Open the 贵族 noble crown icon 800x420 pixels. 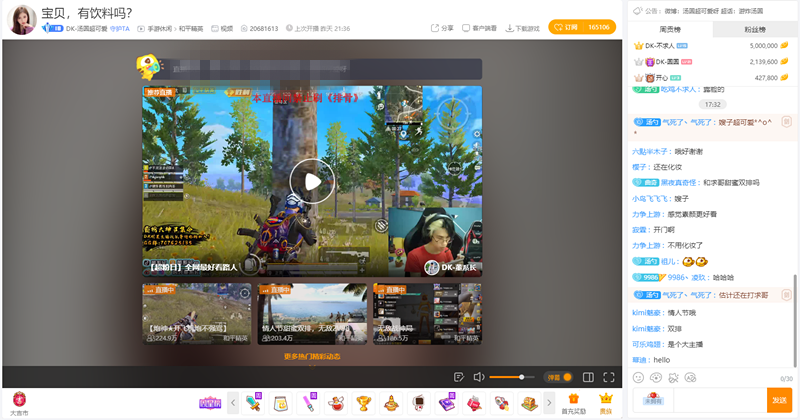(606, 403)
